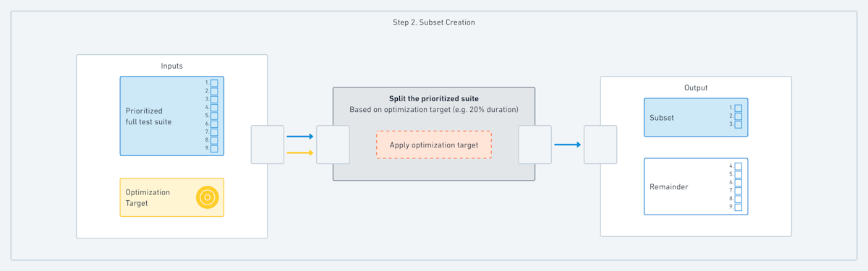Screen dimensions: 868x271
Task: Click the Optimization Target yellow card
Action: click(172, 197)
